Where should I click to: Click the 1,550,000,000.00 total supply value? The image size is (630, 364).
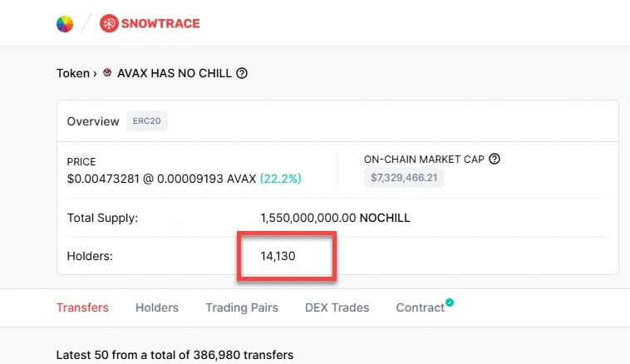tap(308, 218)
